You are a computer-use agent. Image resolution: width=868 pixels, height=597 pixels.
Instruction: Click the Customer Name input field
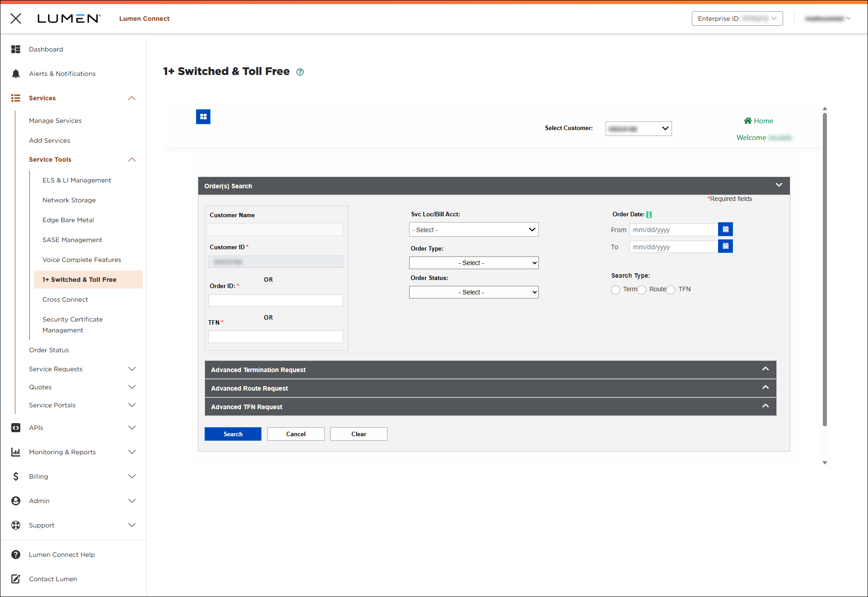point(275,229)
